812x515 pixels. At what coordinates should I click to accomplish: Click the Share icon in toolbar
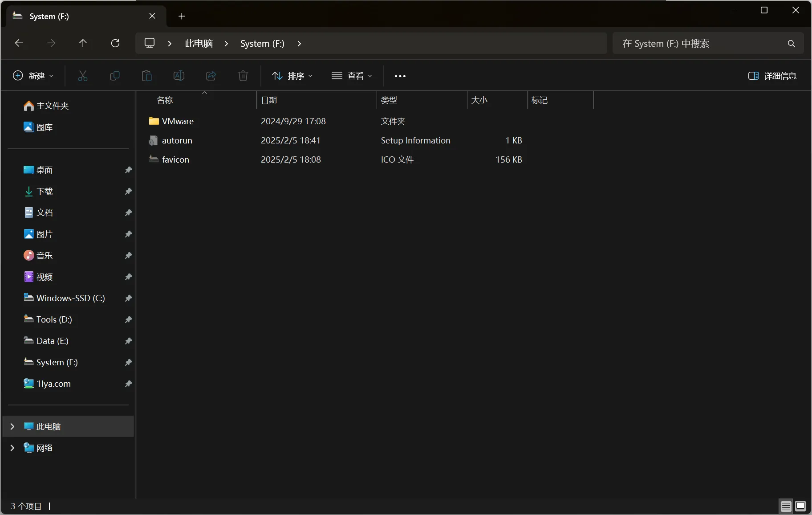click(211, 76)
